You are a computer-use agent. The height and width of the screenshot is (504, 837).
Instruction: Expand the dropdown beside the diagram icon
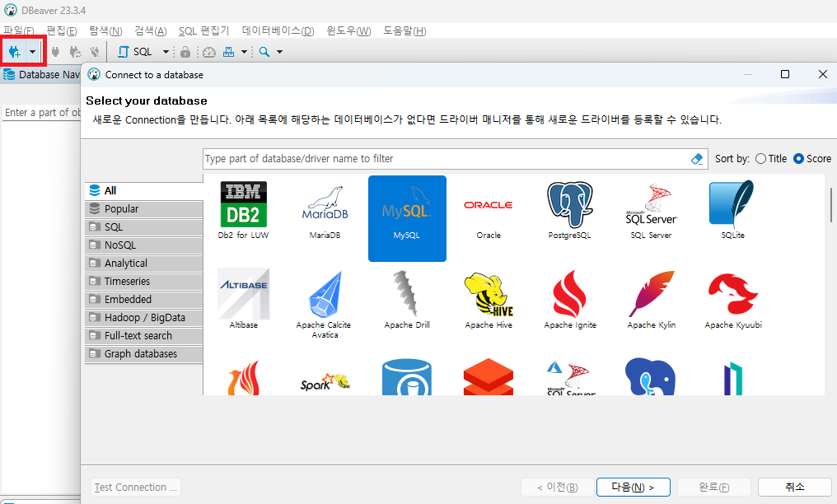(244, 52)
